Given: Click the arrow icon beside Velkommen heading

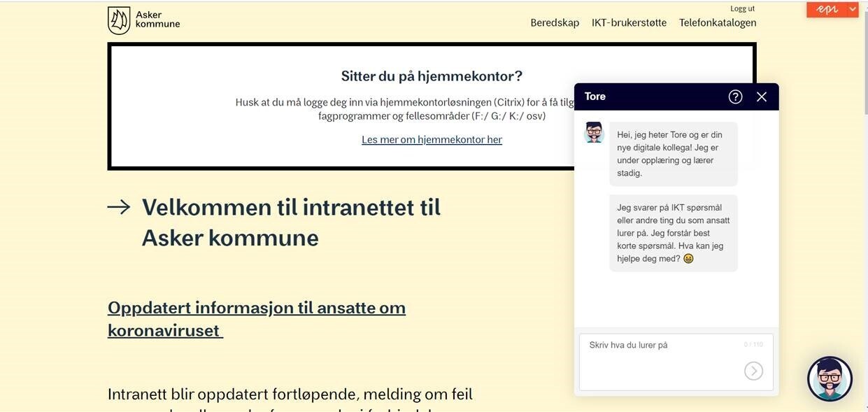Looking at the screenshot, I should click(119, 207).
